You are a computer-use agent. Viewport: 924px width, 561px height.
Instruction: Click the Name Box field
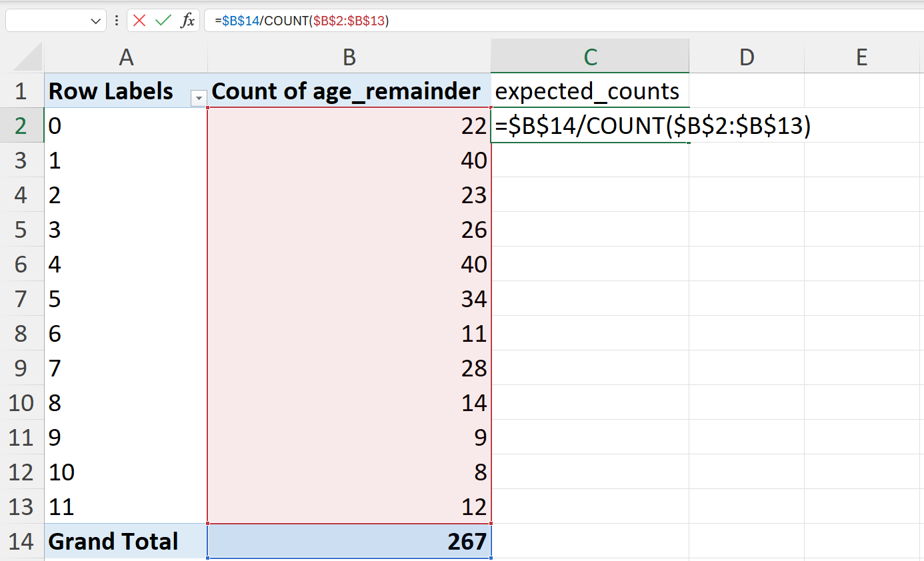pyautogui.click(x=47, y=21)
